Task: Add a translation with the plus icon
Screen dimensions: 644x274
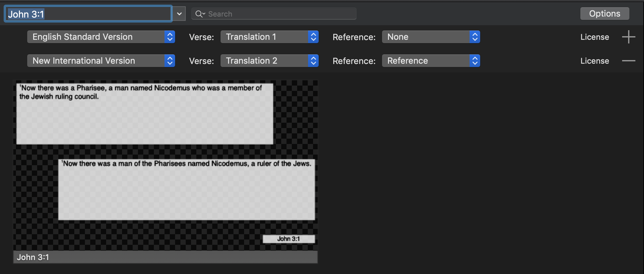Action: pos(628,37)
